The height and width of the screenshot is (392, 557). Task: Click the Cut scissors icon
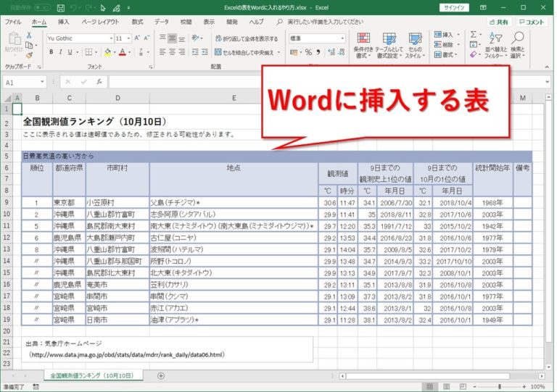(x=29, y=35)
